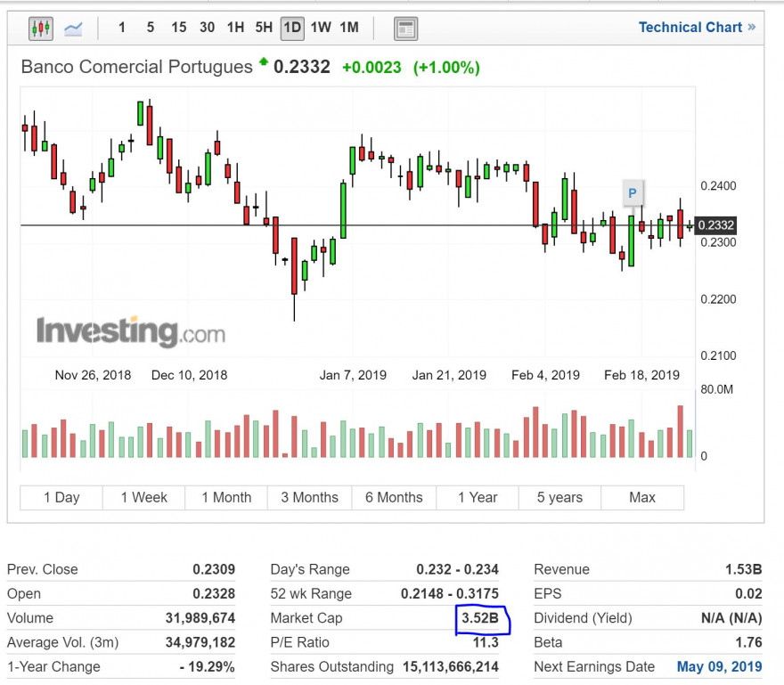The width and height of the screenshot is (784, 685).
Task: Click the +0.0023 price change value
Action: [372, 68]
